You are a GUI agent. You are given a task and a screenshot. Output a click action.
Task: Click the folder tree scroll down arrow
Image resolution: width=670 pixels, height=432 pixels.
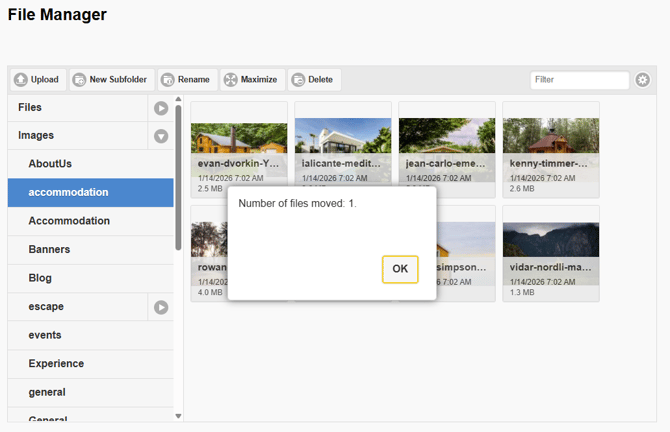pyautogui.click(x=179, y=416)
